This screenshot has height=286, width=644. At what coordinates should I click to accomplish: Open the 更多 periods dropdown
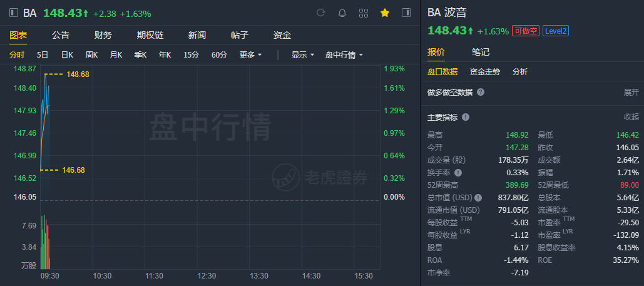(250, 55)
